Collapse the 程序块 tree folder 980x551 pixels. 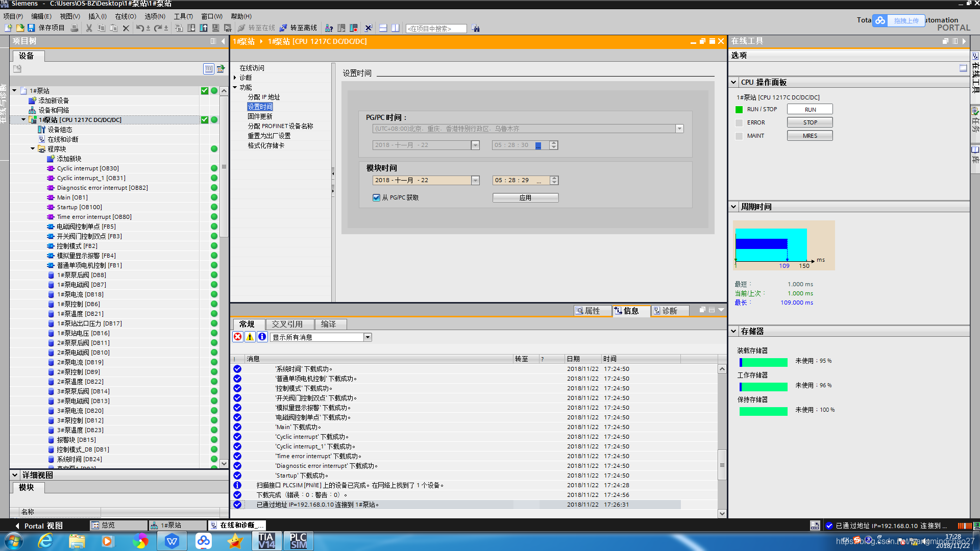[x=33, y=149]
